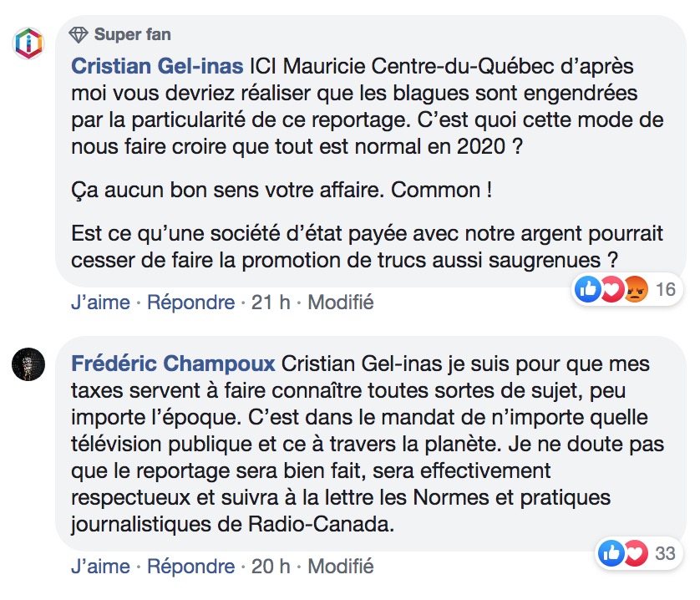Open the 16 reactions count list
700x600 pixels.
click(666, 290)
